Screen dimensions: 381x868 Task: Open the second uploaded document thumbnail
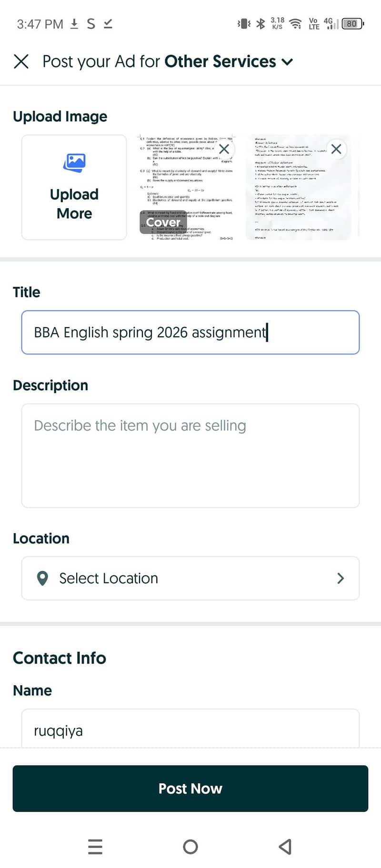pyautogui.click(x=299, y=187)
